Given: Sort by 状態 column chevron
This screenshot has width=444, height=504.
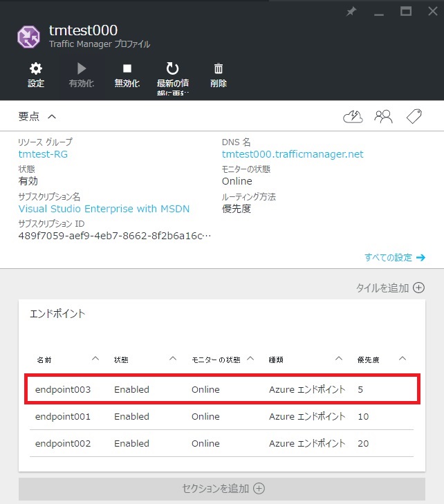Looking at the screenshot, I should [173, 358].
